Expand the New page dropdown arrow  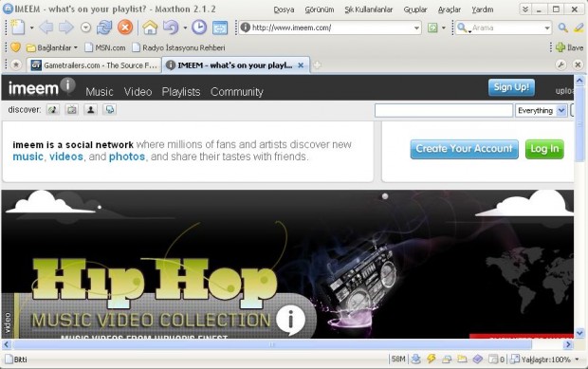point(31,28)
